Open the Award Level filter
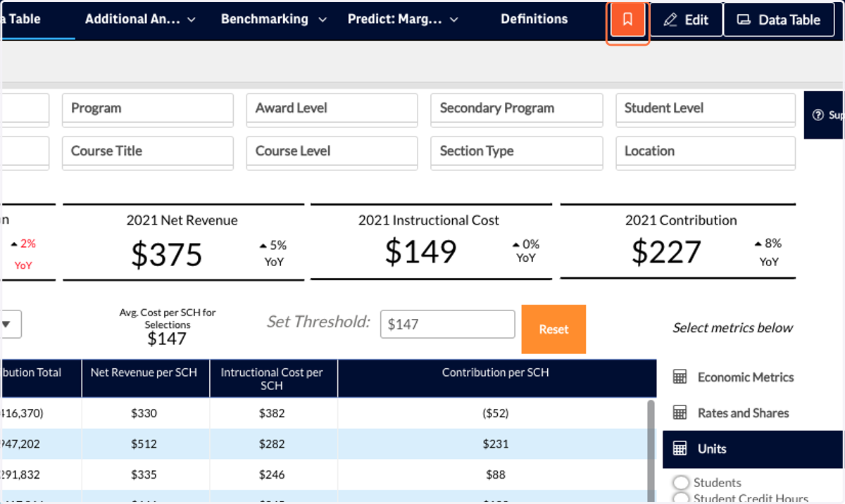Viewport: 845px width, 504px height. (x=332, y=109)
